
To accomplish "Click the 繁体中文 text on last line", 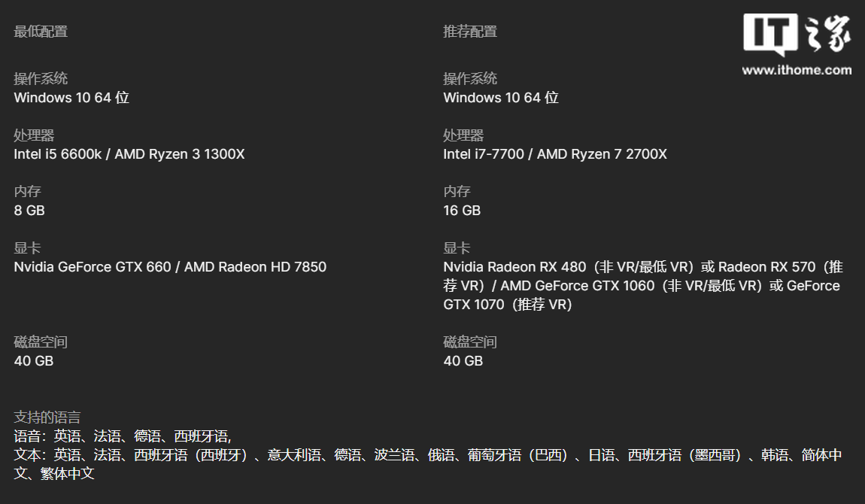I will click(x=67, y=474).
